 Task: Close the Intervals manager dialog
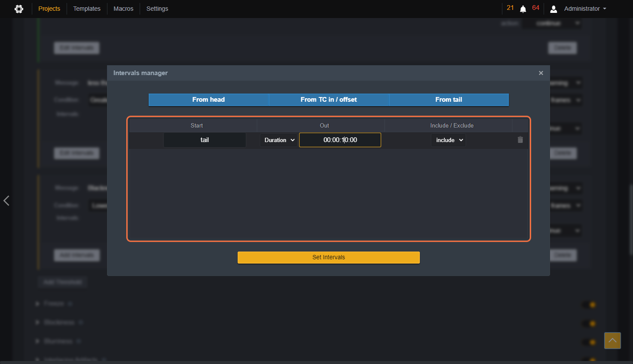click(541, 73)
